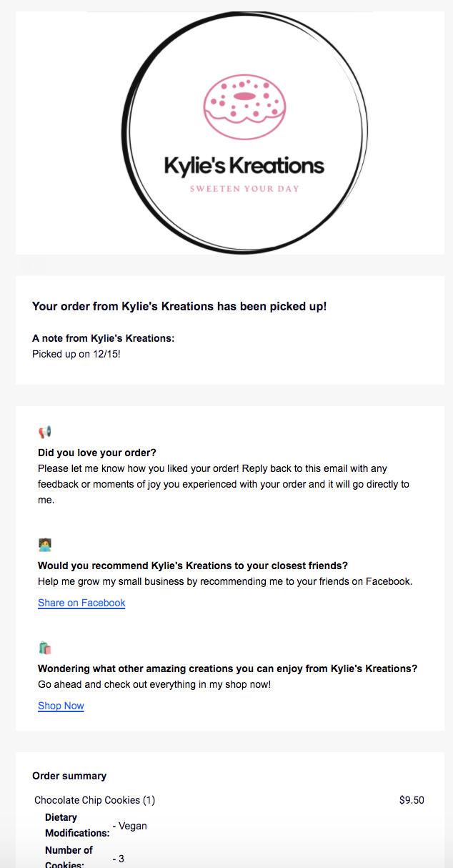Click the 'Wondering what other amazing creations' heading

[227, 669]
